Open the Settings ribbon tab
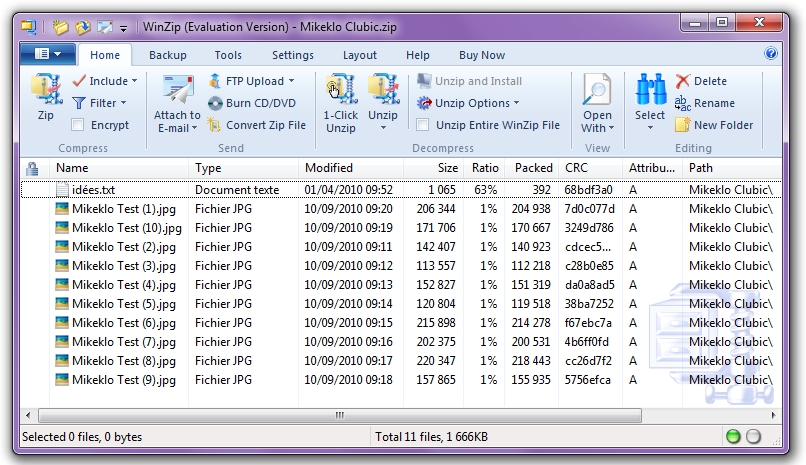 pyautogui.click(x=292, y=55)
